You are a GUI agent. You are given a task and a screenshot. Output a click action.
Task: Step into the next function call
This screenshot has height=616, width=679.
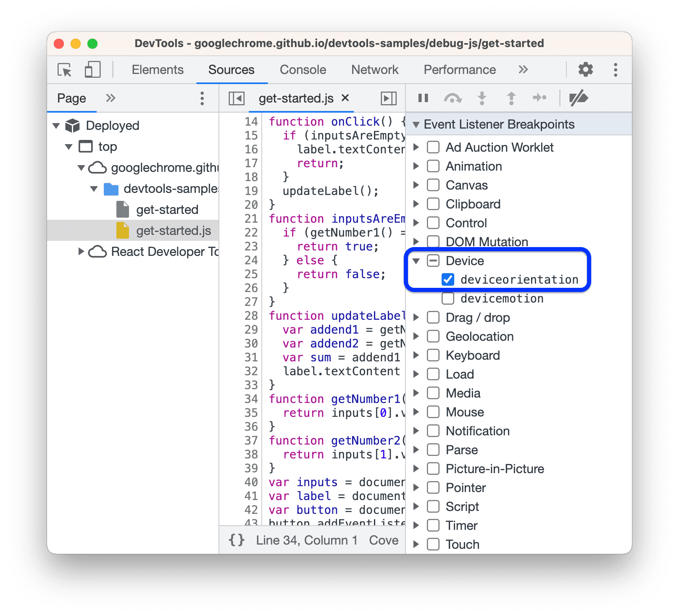click(482, 98)
